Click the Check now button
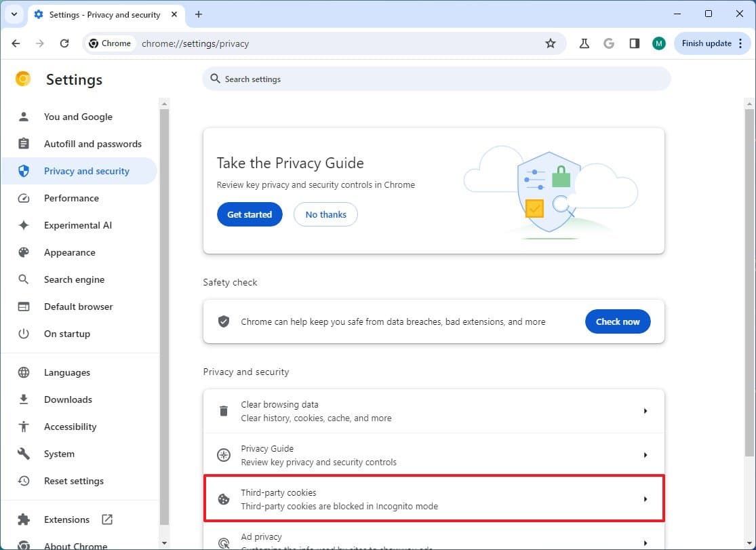 pos(617,321)
